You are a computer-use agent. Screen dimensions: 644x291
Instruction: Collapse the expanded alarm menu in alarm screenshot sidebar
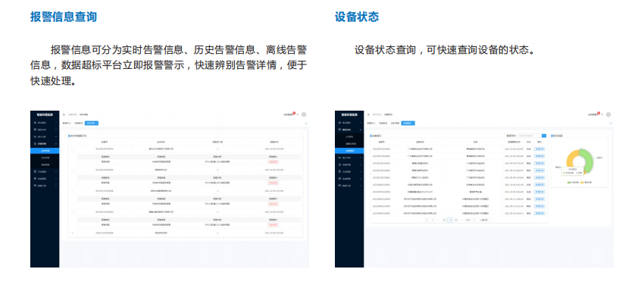click(45, 144)
